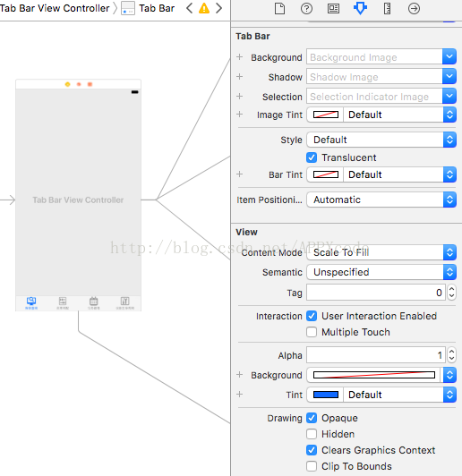This screenshot has height=476, width=462.
Task: Click the Alpha stepper arrows
Action: point(451,355)
